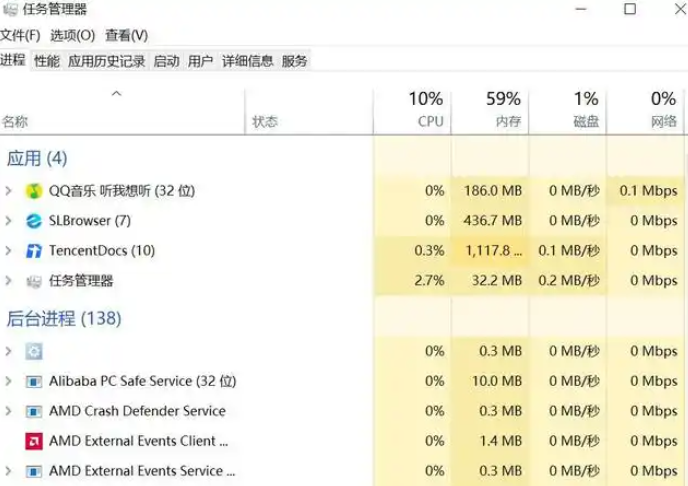
Task: Click the AMD Crash Defender Service icon
Action: 34,411
